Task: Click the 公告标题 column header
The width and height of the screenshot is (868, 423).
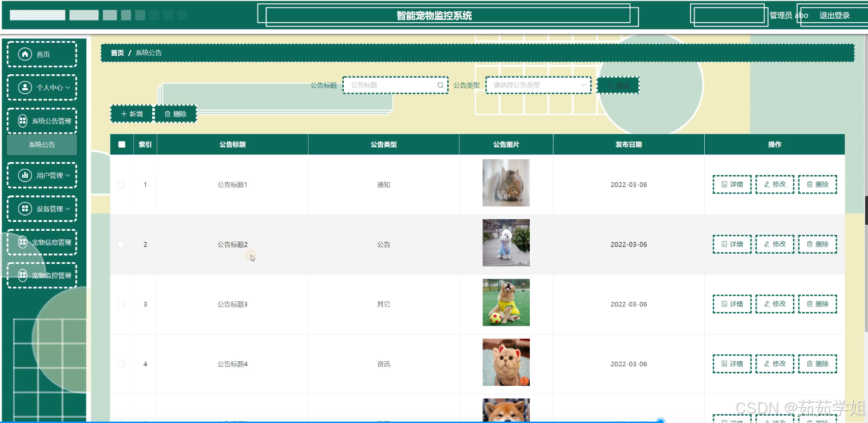Action: tap(232, 144)
